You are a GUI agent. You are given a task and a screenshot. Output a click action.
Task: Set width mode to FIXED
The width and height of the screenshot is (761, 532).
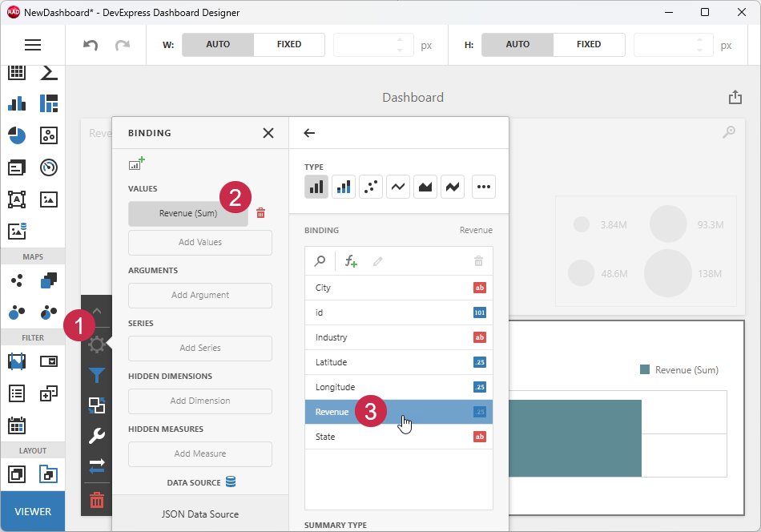pyautogui.click(x=288, y=44)
